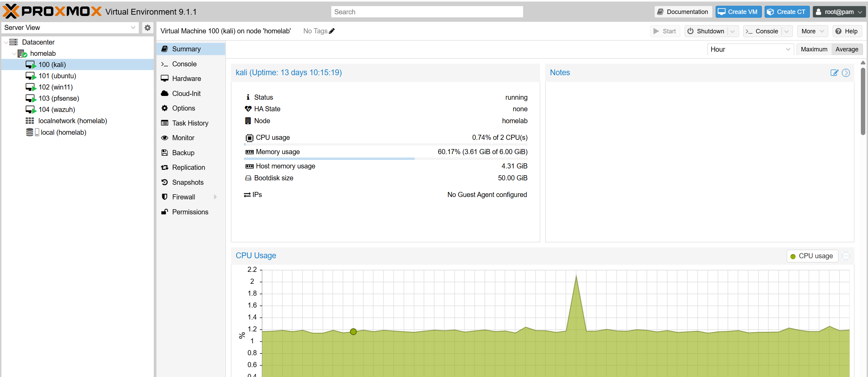
Task: Click the VM icon for 101 (ubuntu)
Action: (x=31, y=76)
